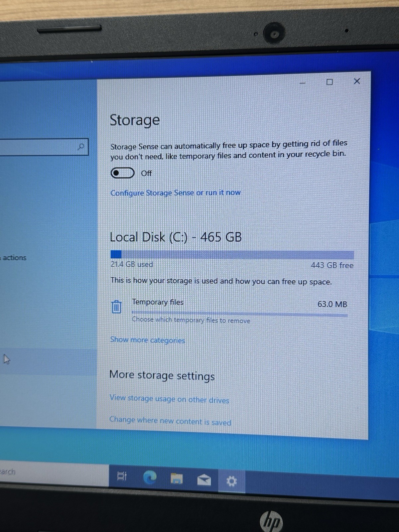
Task: Click the Temporary files trash bin icon
Action: click(x=116, y=307)
